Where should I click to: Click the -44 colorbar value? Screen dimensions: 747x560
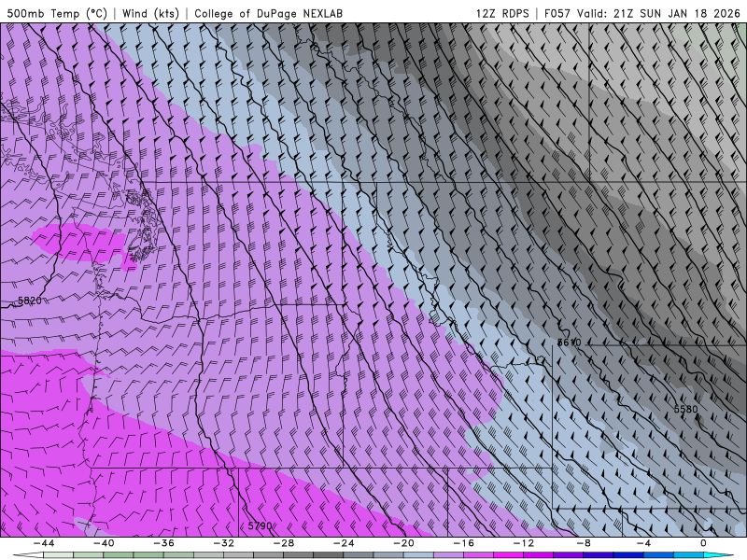point(44,543)
